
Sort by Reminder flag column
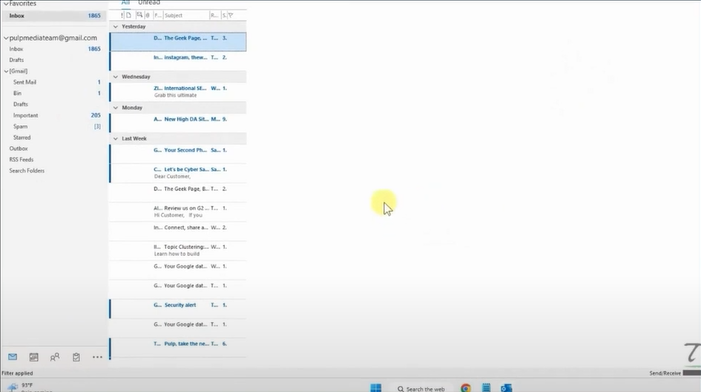tap(139, 15)
